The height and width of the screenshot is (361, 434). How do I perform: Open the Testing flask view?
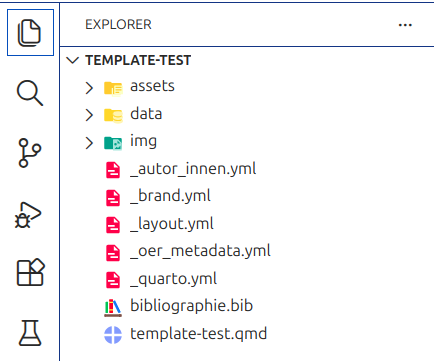(x=30, y=333)
